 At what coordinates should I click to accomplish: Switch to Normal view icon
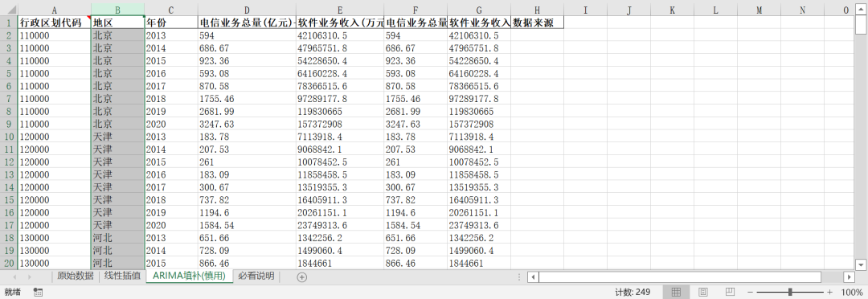pos(676,292)
